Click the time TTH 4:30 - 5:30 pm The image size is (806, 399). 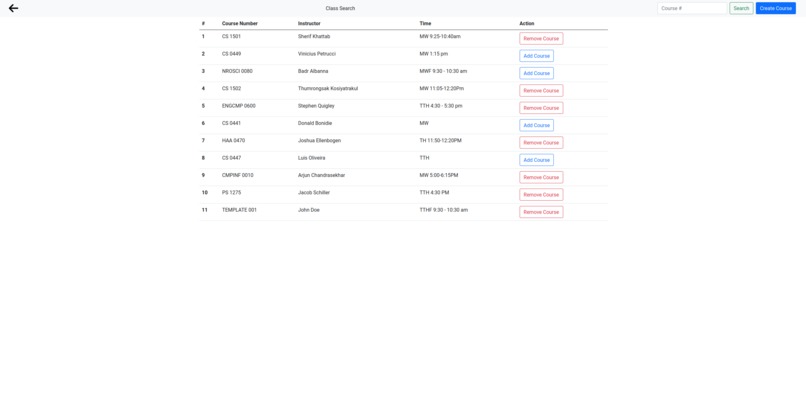[441, 106]
